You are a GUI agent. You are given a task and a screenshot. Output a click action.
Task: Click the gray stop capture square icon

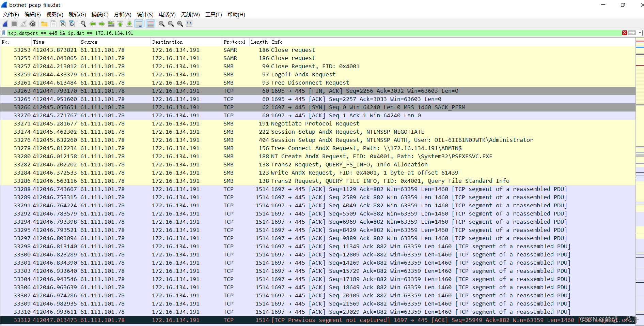14,24
